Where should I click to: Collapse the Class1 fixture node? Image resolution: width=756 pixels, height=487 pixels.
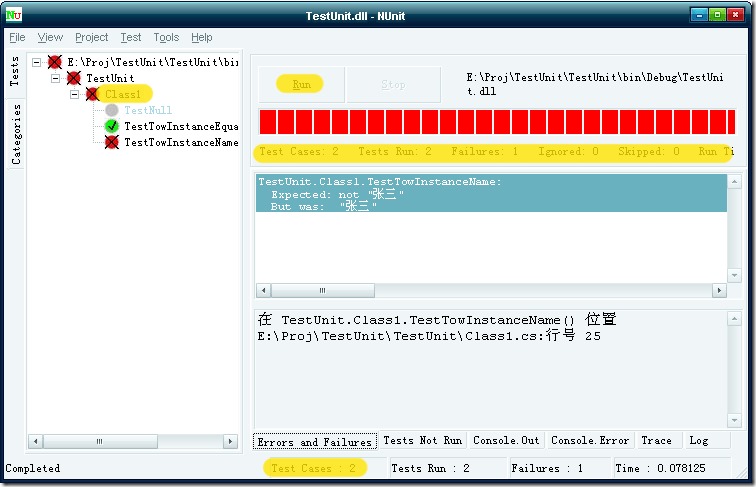(74, 94)
